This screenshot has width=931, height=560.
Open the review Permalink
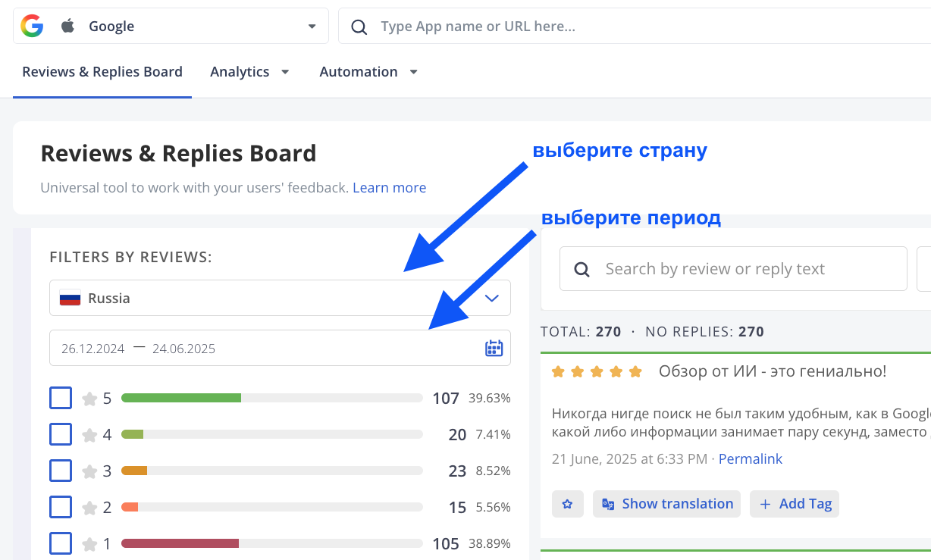[751, 459]
